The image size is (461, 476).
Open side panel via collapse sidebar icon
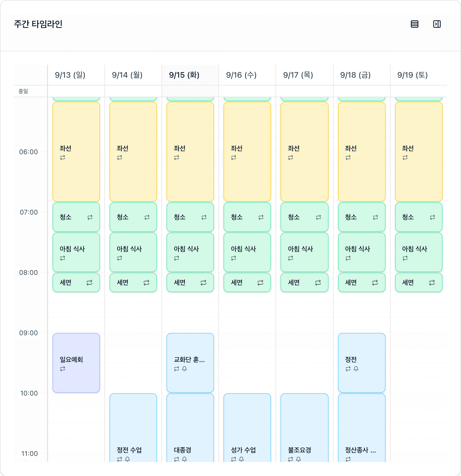(437, 24)
